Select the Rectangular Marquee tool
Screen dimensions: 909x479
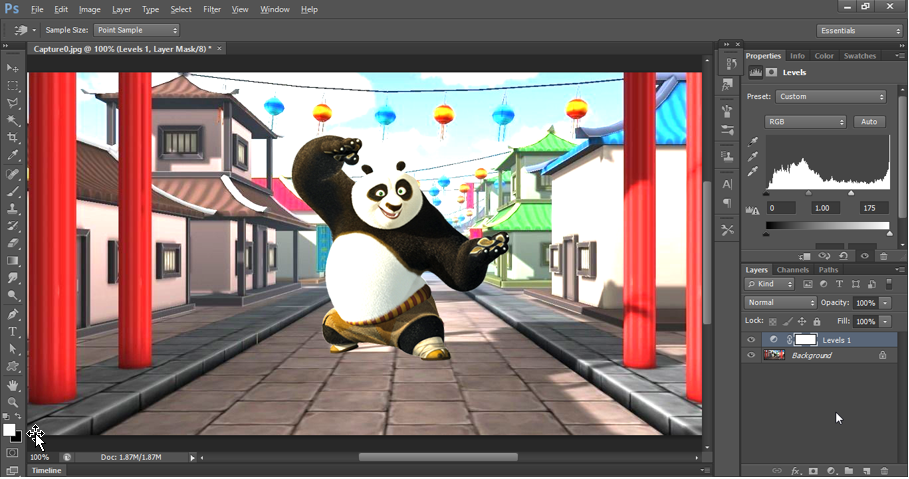pyautogui.click(x=12, y=86)
